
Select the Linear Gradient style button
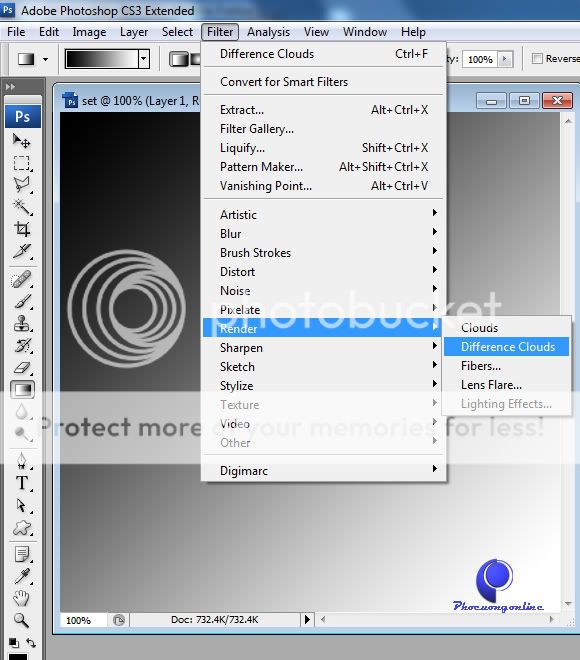click(x=179, y=59)
